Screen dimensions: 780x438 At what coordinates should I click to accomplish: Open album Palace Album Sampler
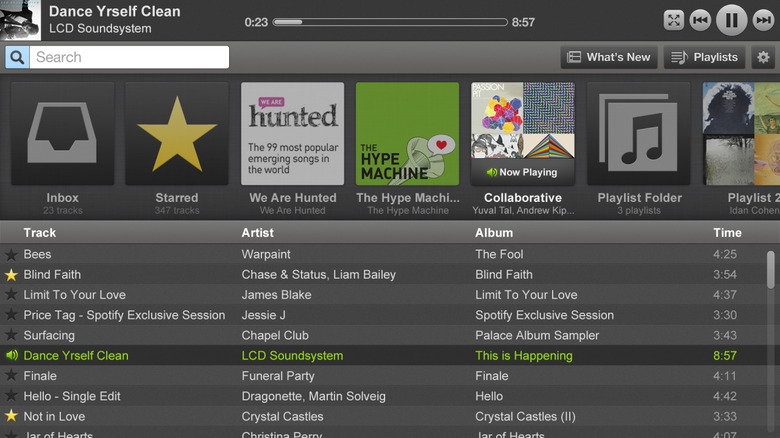[x=537, y=335]
